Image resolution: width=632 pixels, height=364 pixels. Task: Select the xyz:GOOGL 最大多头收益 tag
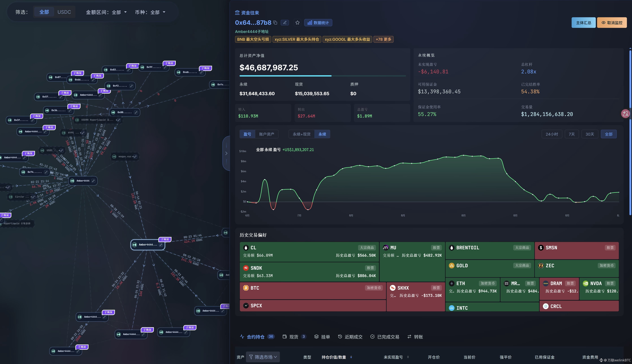[347, 39]
